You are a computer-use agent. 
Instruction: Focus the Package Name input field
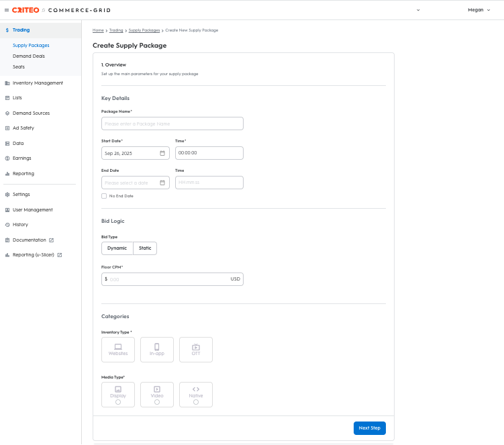pyautogui.click(x=172, y=123)
